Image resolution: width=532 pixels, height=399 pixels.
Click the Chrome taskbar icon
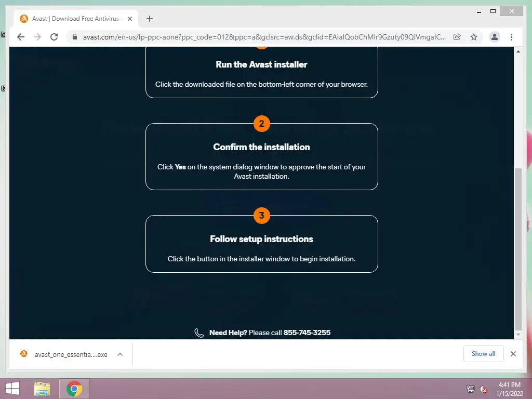pos(74,389)
